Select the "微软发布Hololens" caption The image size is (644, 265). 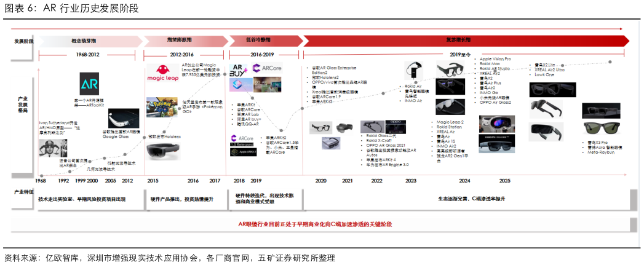[x=164, y=136]
